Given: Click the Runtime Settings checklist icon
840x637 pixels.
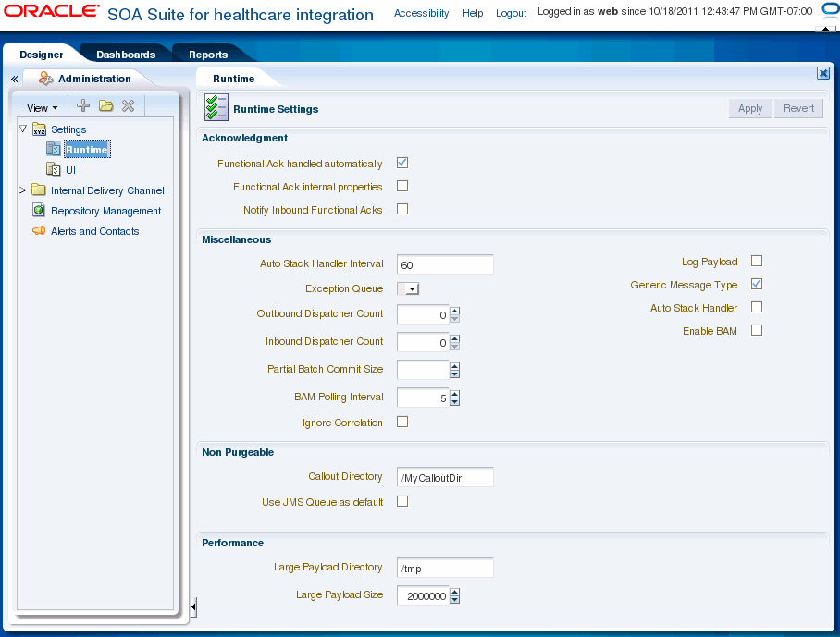Looking at the screenshot, I should 216,107.
